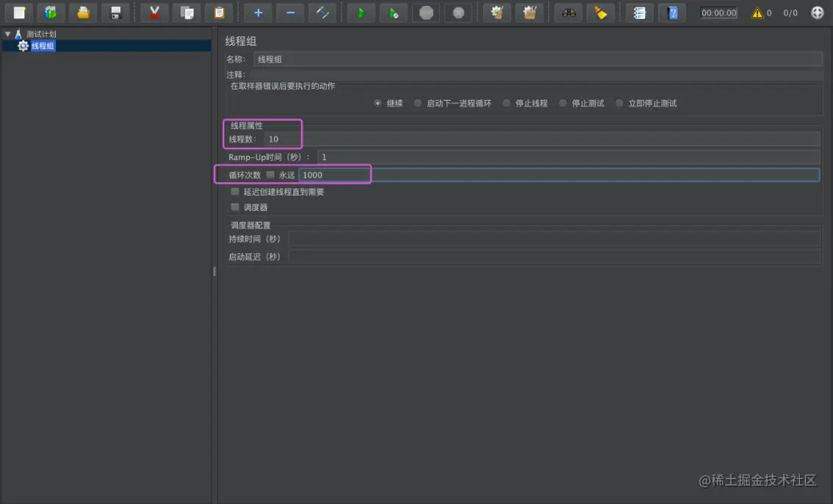
Task: Open the Function Helper dialog icon
Action: [640, 12]
